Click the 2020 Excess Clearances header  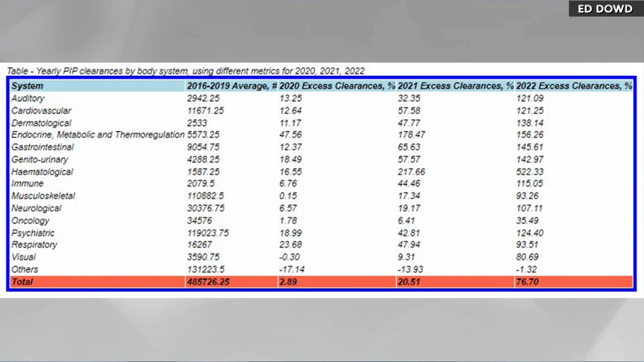[337, 86]
